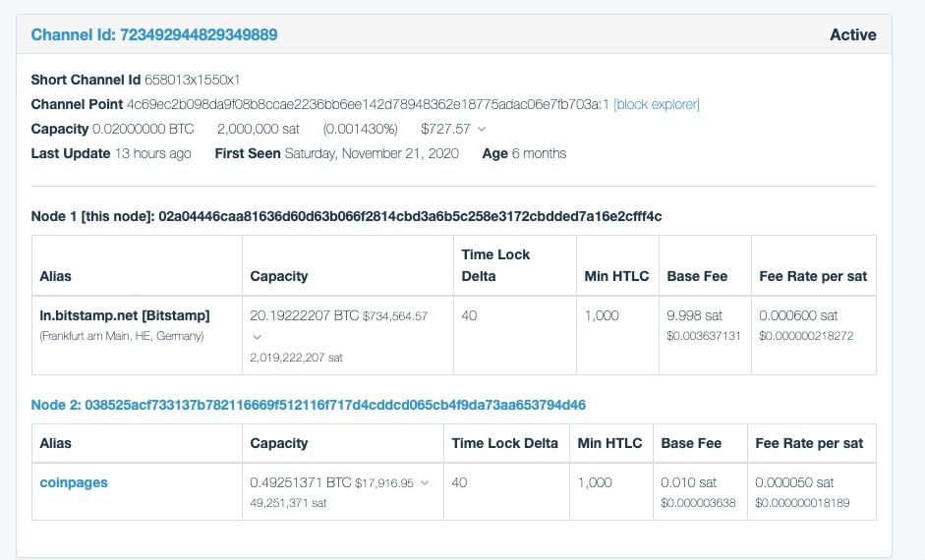Viewport: 925px width, 560px height.
Task: Select the 20.19222207 BTC capacity value
Action: coord(305,315)
